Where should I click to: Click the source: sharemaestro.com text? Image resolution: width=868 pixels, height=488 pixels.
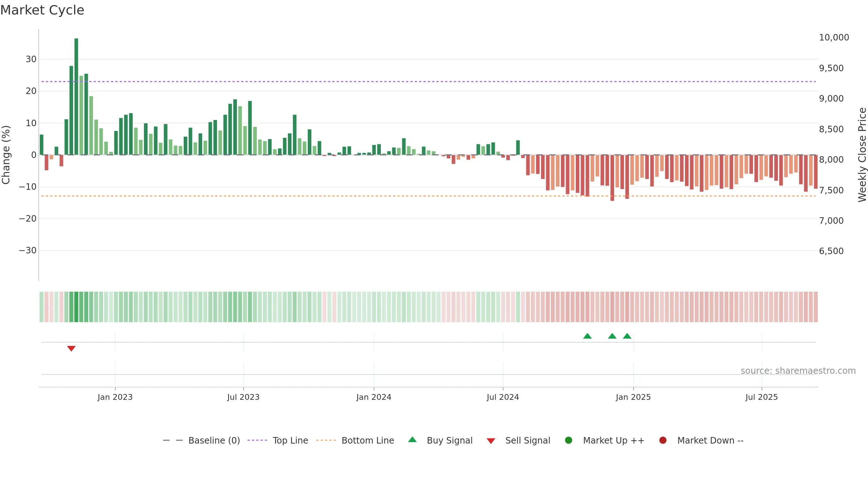pyautogui.click(x=798, y=371)
